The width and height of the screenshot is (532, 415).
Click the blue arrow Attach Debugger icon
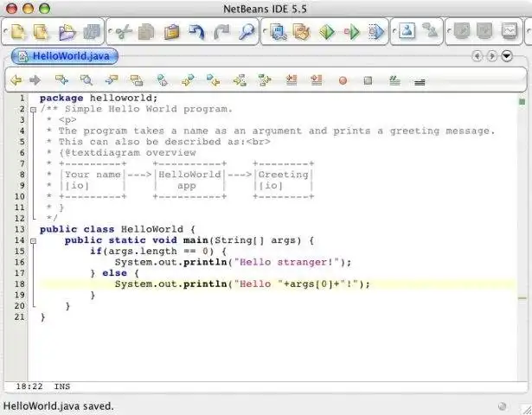(376, 32)
